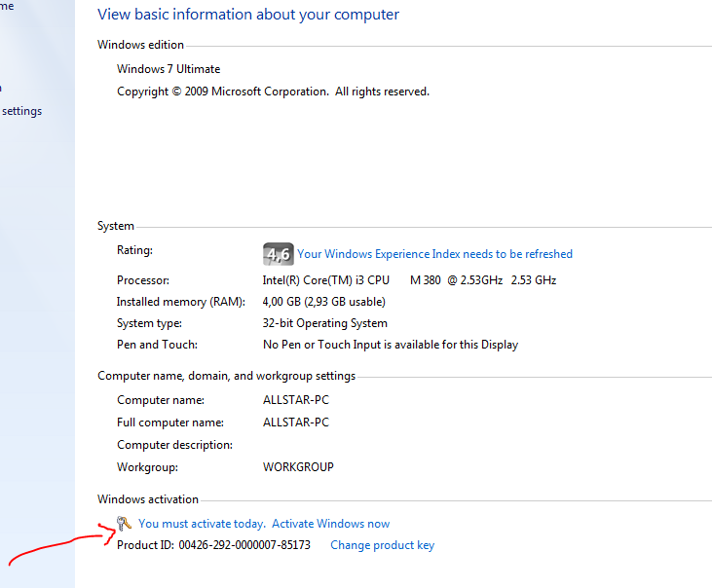The width and height of the screenshot is (712, 588).
Task: Click the 'Windows edition' section header
Action: point(140,45)
